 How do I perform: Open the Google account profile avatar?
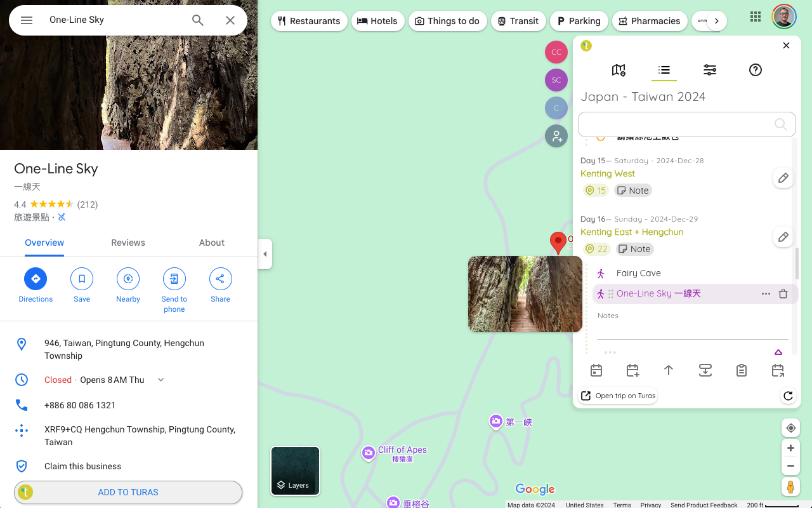coord(784,17)
